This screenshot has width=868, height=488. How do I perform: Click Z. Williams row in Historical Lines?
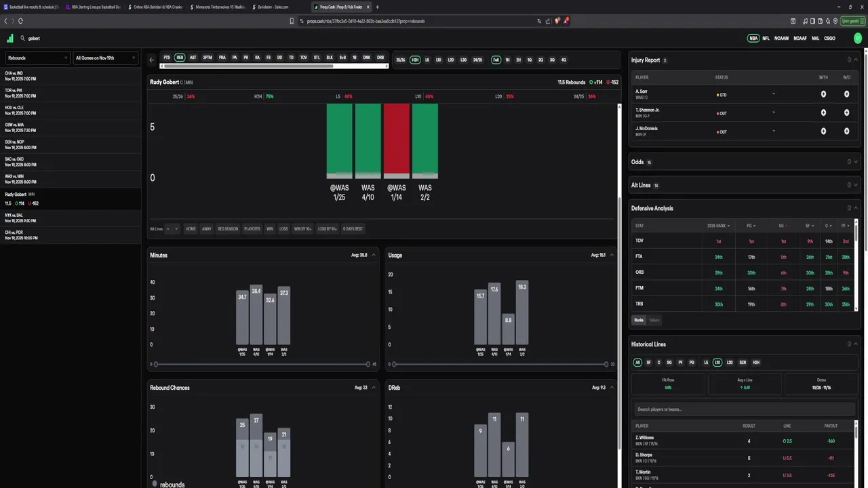[x=742, y=441]
